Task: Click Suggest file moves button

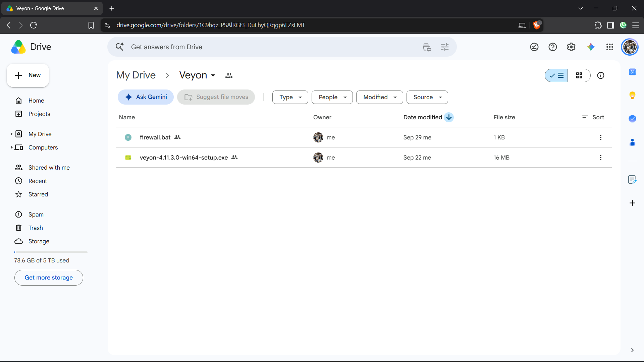Action: pyautogui.click(x=216, y=97)
